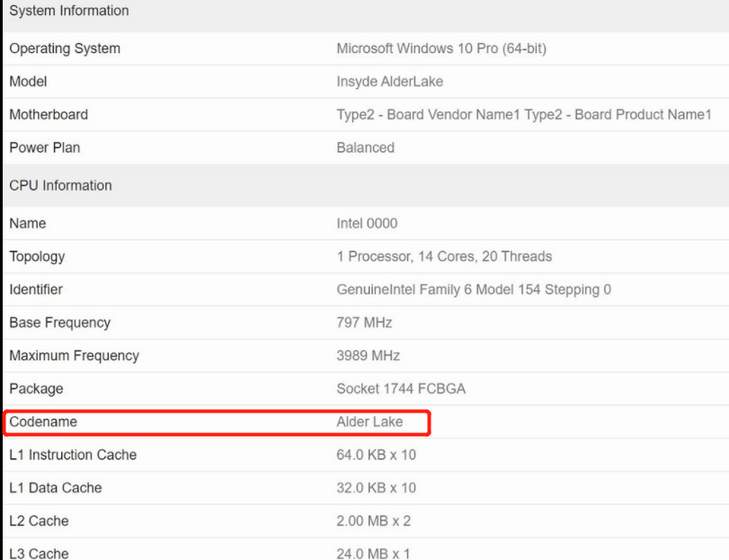Image resolution: width=729 pixels, height=560 pixels.
Task: Select the 'L1 Data Cache' label
Action: pyautogui.click(x=56, y=487)
